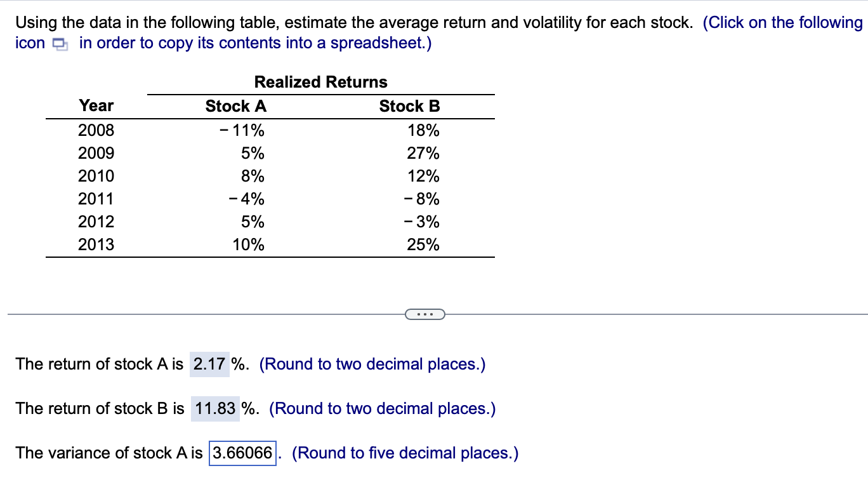The image size is (868, 494).
Task: Select the Realized Returns table header
Action: (x=320, y=82)
